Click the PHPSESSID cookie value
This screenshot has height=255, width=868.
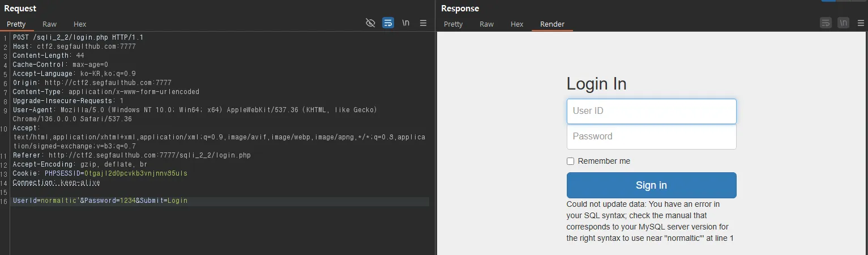[x=135, y=173]
